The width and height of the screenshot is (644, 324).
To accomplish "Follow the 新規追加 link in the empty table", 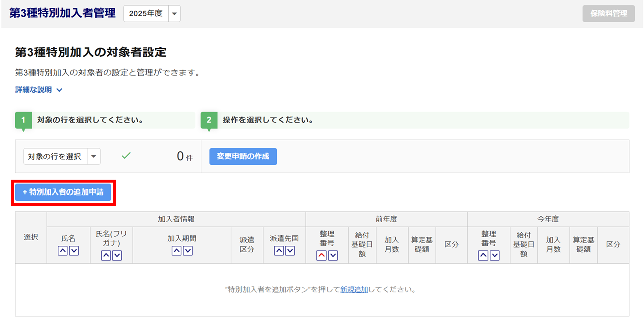I will [x=354, y=290].
